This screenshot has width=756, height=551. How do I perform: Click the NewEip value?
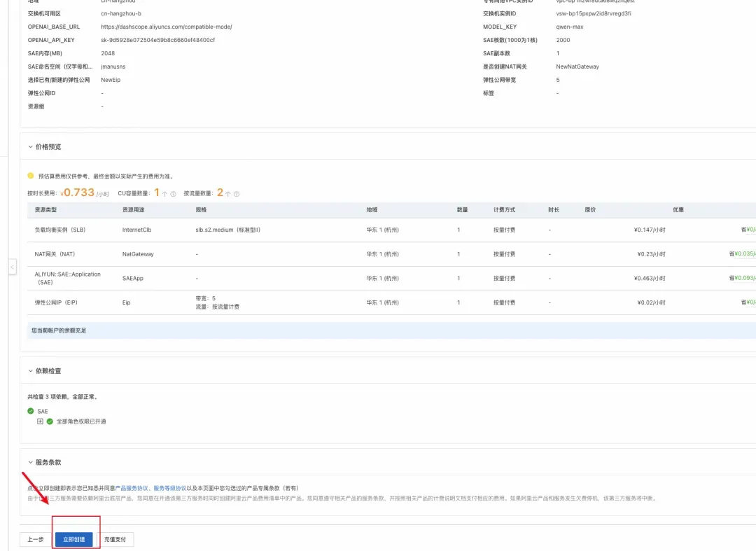click(x=111, y=80)
